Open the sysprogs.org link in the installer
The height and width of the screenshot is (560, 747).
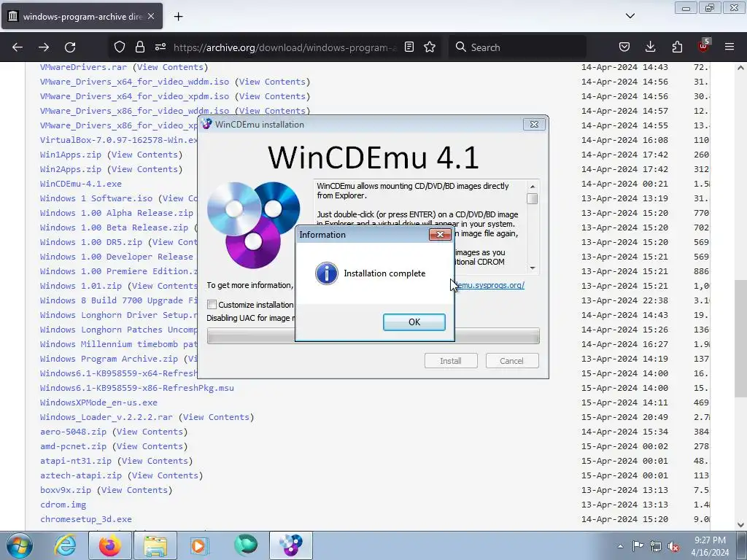tap(489, 285)
